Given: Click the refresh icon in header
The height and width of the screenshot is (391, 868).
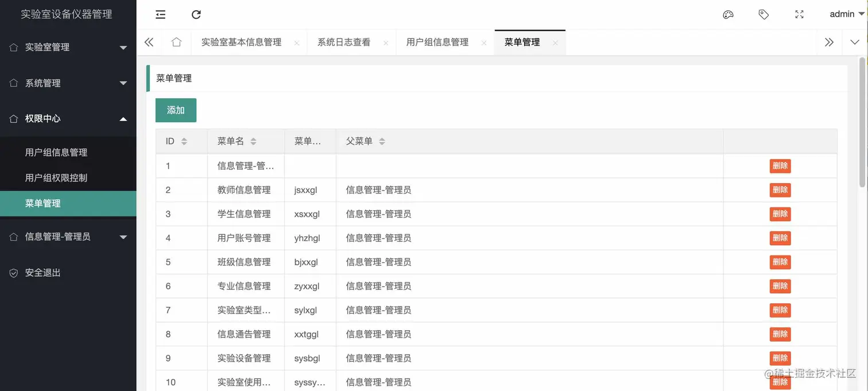Looking at the screenshot, I should tap(196, 14).
